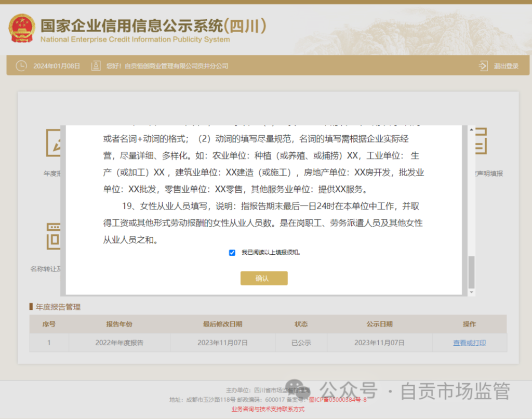Open the 查看或打印 link
This screenshot has width=532, height=419.
pos(469,343)
